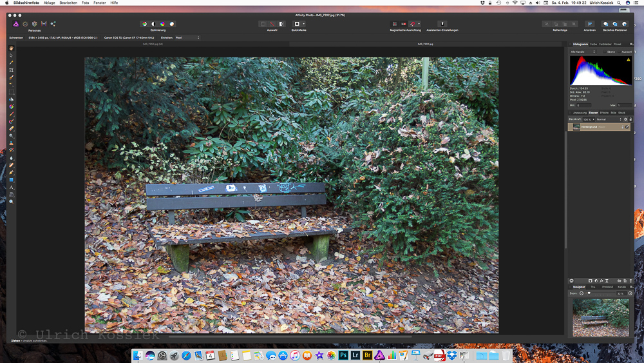Toggle visibility checkbox of Hintergrund layer
The image size is (644, 363).
(627, 127)
